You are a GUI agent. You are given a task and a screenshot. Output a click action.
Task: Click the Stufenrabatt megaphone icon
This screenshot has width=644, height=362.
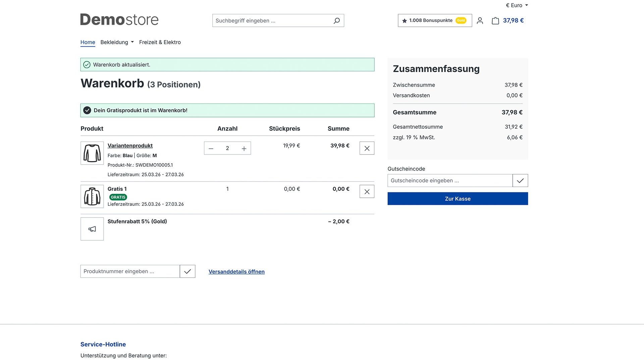pos(92,229)
